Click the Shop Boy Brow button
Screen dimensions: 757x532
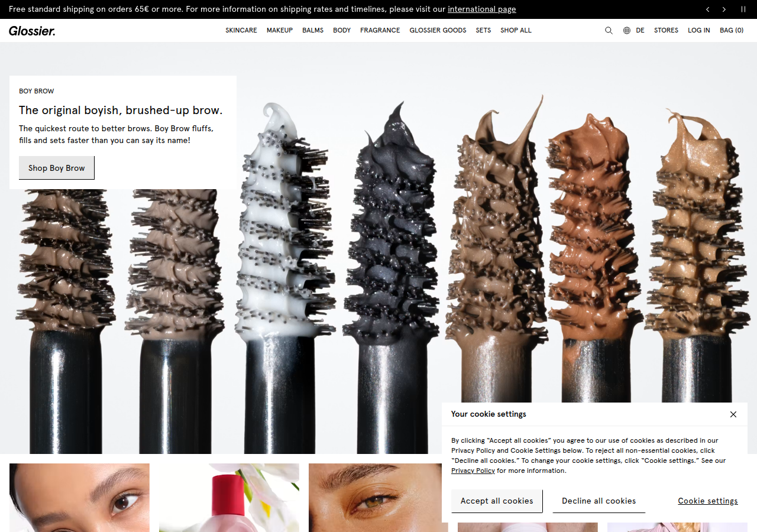pos(57,168)
